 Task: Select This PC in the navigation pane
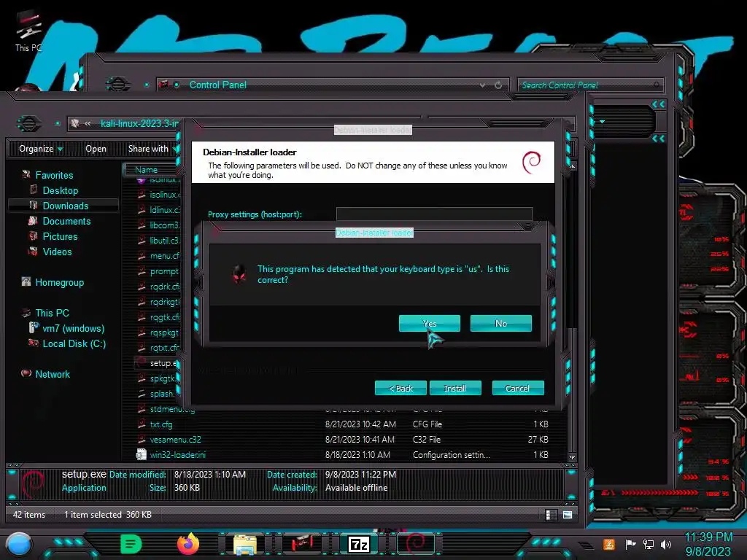coord(52,313)
